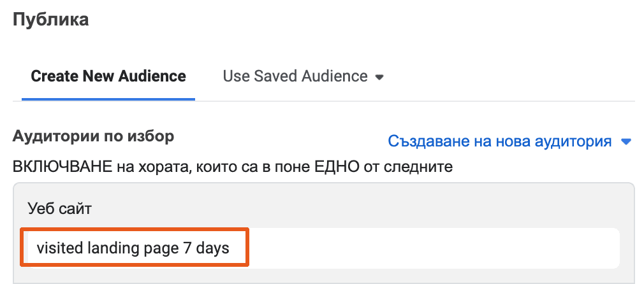The height and width of the screenshot is (284, 644).
Task: Click the Аудитории по избор label
Action: [x=93, y=136]
